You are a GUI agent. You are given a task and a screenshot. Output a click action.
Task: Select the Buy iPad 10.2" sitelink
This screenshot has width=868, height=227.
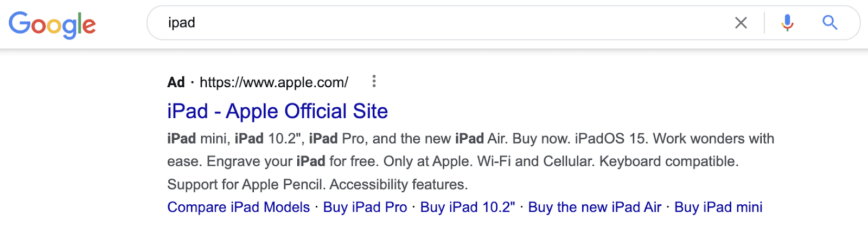(467, 207)
